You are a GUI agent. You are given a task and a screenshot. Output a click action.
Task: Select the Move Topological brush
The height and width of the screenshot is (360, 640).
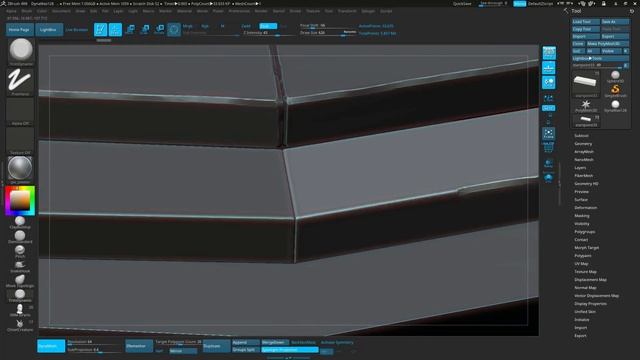point(20,281)
